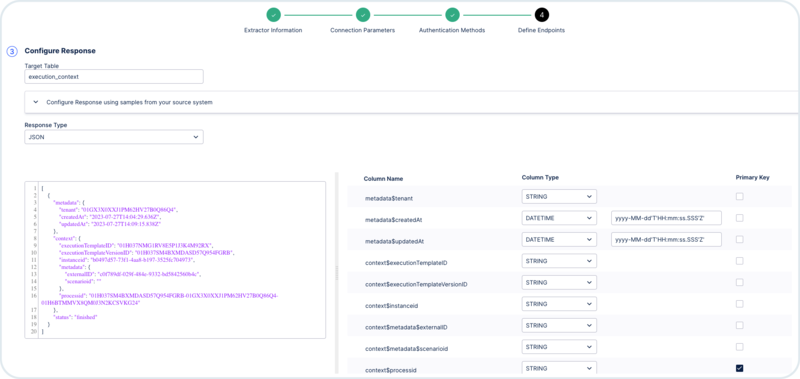
Task: Click the context$instanceid column name
Action: pyautogui.click(x=391, y=305)
